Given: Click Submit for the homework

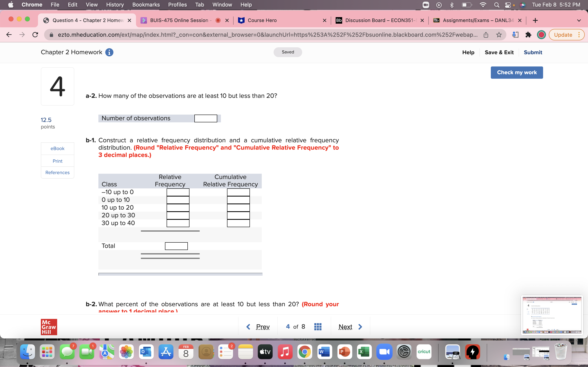Looking at the screenshot, I should click(x=533, y=52).
